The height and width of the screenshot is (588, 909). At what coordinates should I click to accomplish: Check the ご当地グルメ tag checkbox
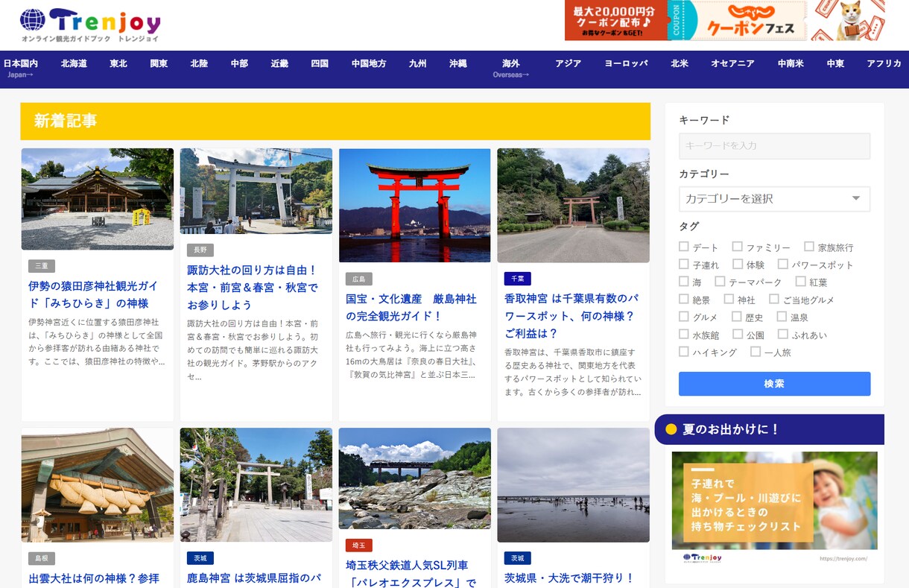(x=774, y=299)
